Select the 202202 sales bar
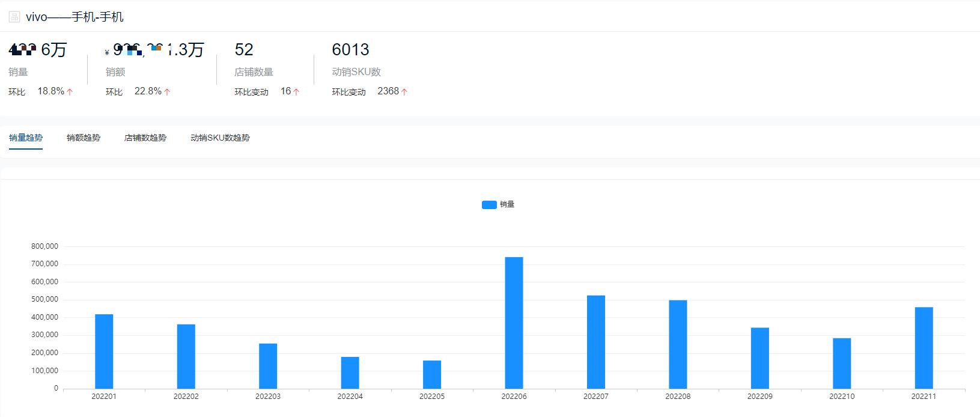Viewport: 980px width, 417px height. point(186,356)
